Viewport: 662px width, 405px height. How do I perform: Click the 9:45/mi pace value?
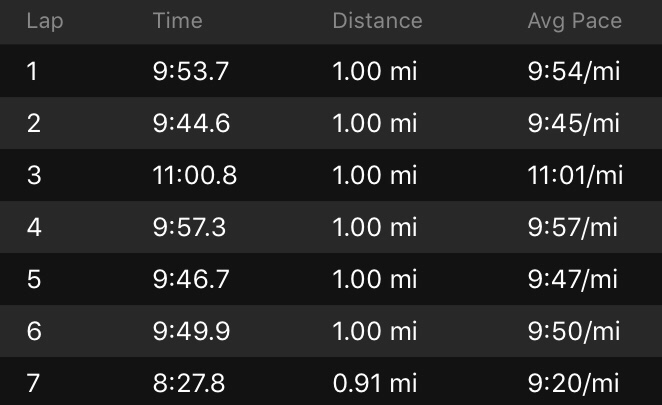tap(573, 124)
